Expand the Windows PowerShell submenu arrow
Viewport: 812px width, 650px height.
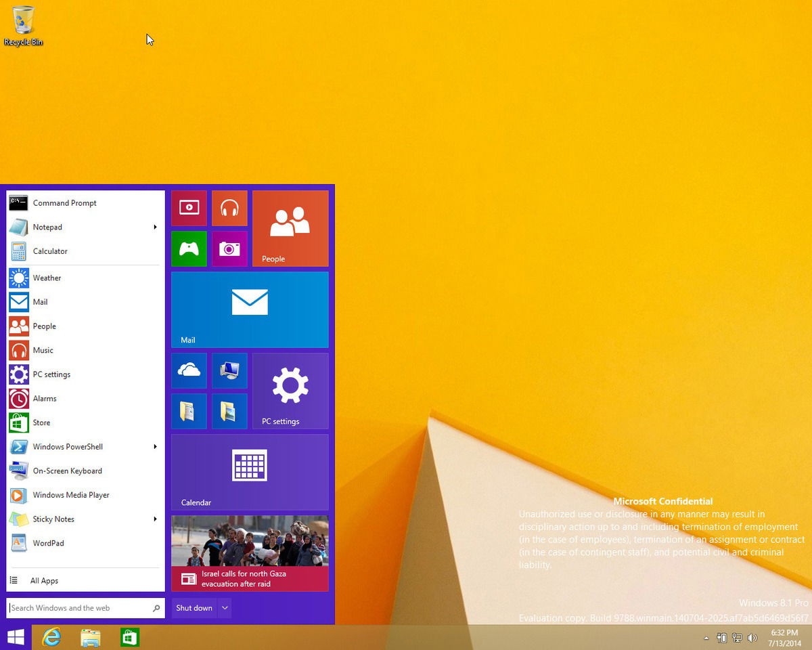(155, 446)
